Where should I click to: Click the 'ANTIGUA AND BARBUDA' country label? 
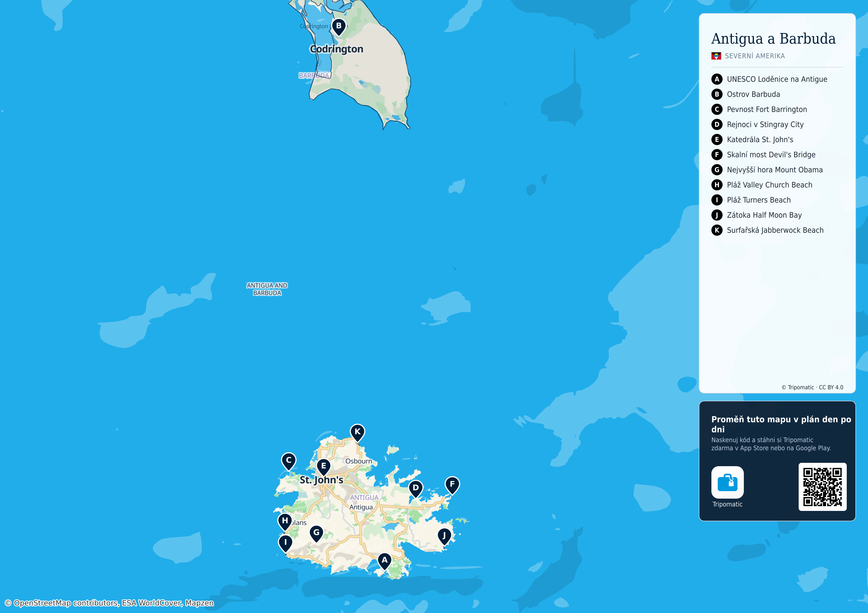(267, 289)
